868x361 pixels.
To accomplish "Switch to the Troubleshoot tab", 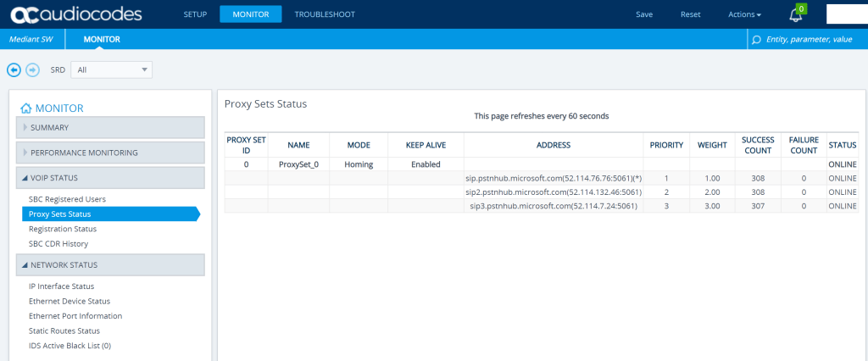I will click(325, 14).
